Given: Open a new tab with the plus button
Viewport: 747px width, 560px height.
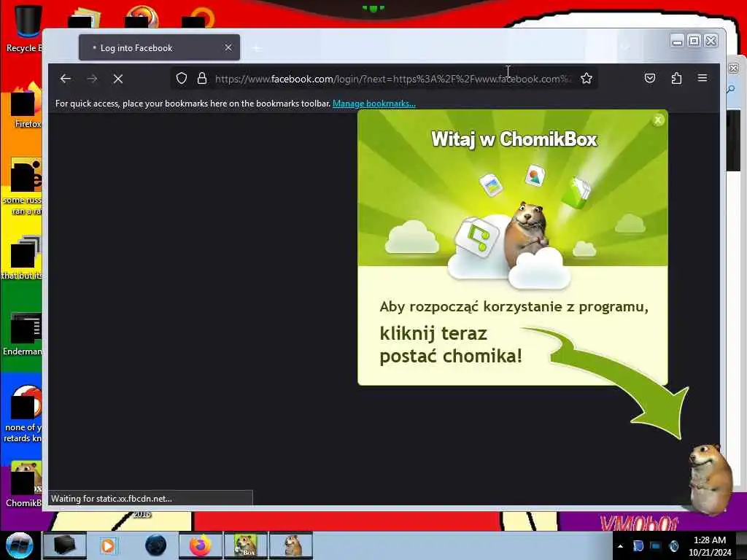Looking at the screenshot, I should [256, 48].
